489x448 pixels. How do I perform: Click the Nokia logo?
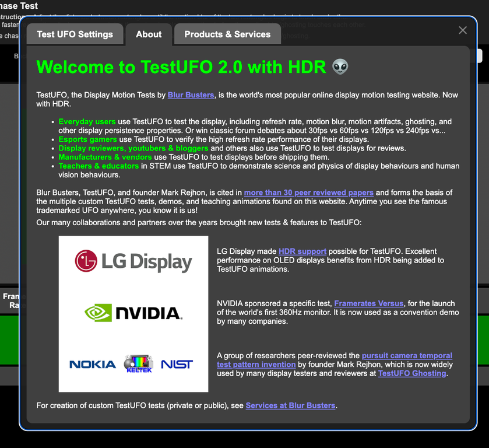pyautogui.click(x=93, y=365)
